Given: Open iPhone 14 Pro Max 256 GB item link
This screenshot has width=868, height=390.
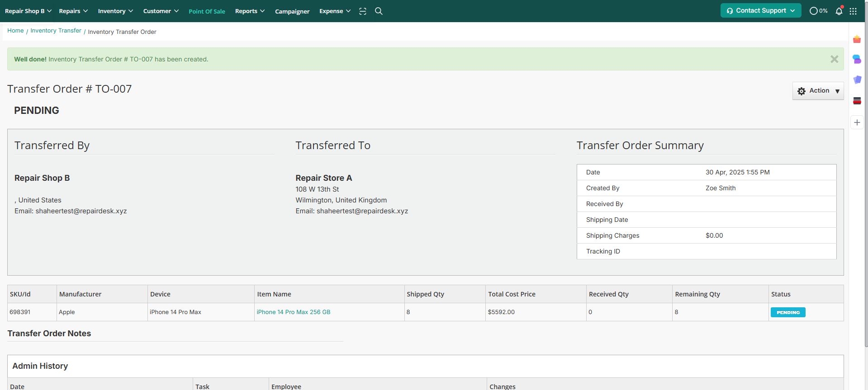Looking at the screenshot, I should click(x=294, y=312).
